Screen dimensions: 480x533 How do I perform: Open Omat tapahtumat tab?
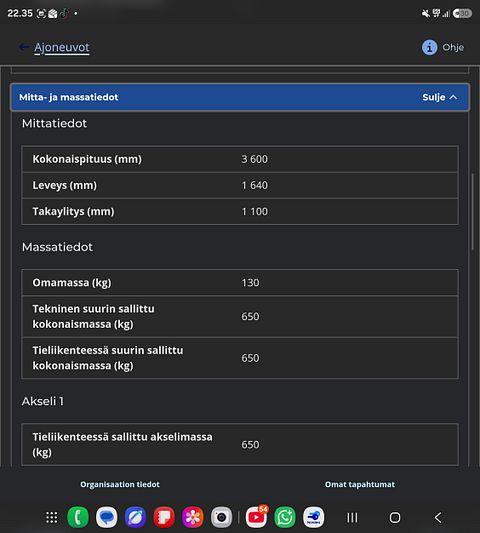[360, 484]
